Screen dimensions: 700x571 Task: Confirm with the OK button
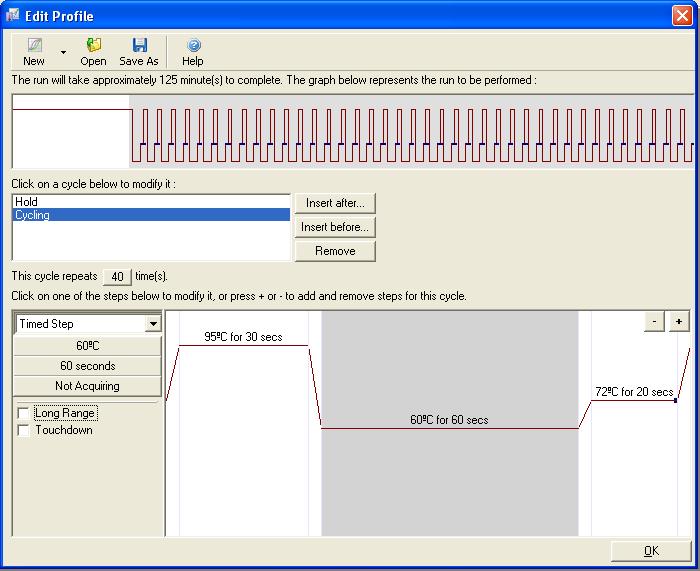pos(651,551)
